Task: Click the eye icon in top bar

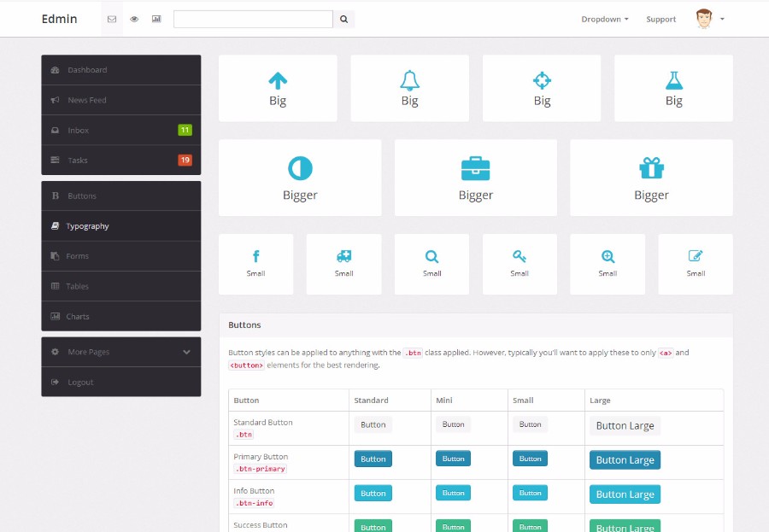Action: 134,19
